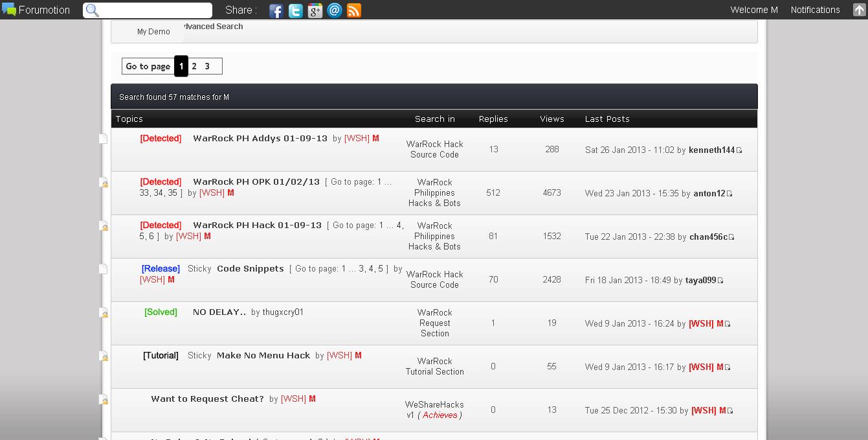View latest post icon for NO DELAY topic
The width and height of the screenshot is (868, 440).
728,324
